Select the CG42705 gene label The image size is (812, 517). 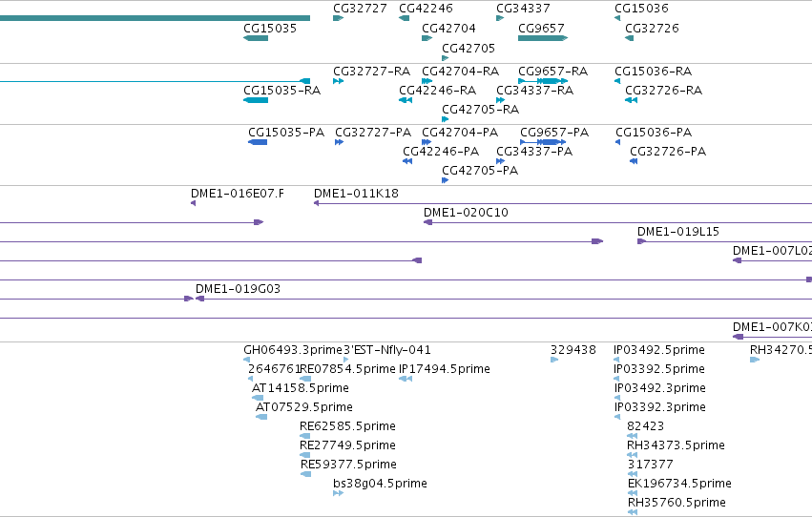(x=468, y=48)
